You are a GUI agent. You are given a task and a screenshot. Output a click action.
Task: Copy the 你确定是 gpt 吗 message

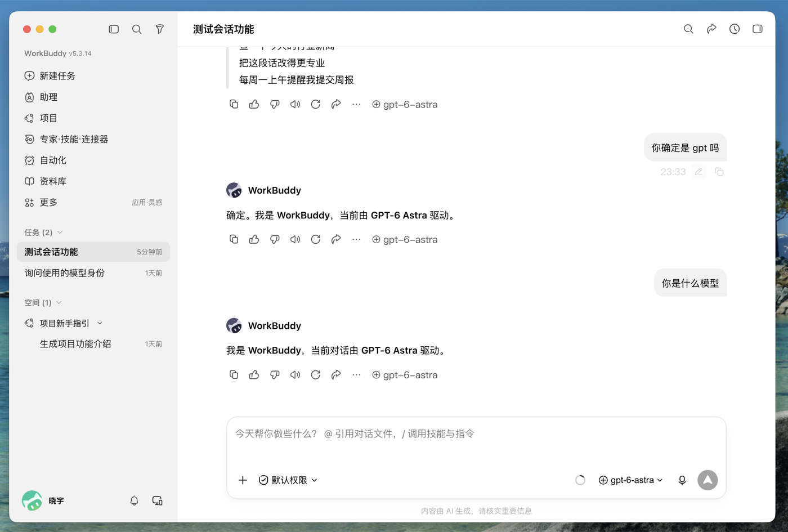point(719,172)
